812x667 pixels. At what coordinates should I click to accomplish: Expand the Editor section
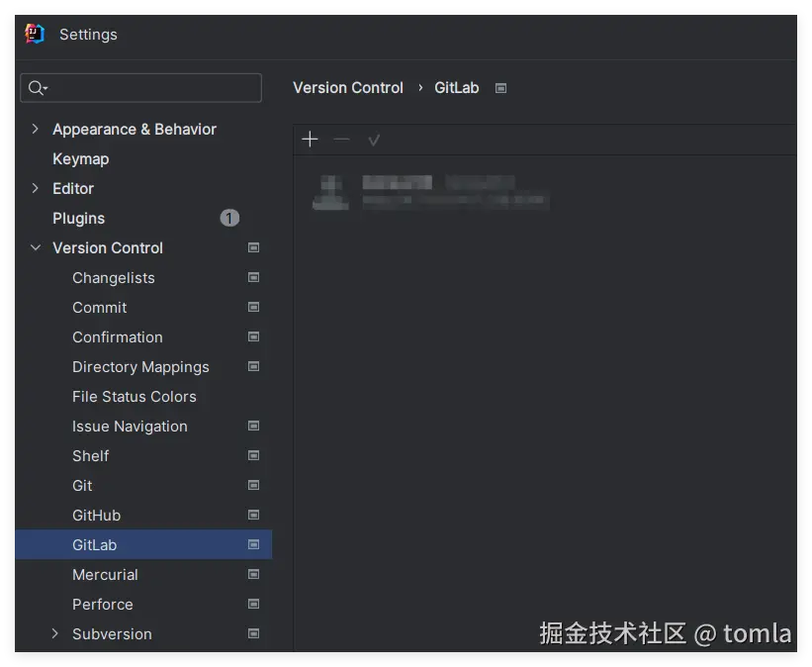[36, 188]
